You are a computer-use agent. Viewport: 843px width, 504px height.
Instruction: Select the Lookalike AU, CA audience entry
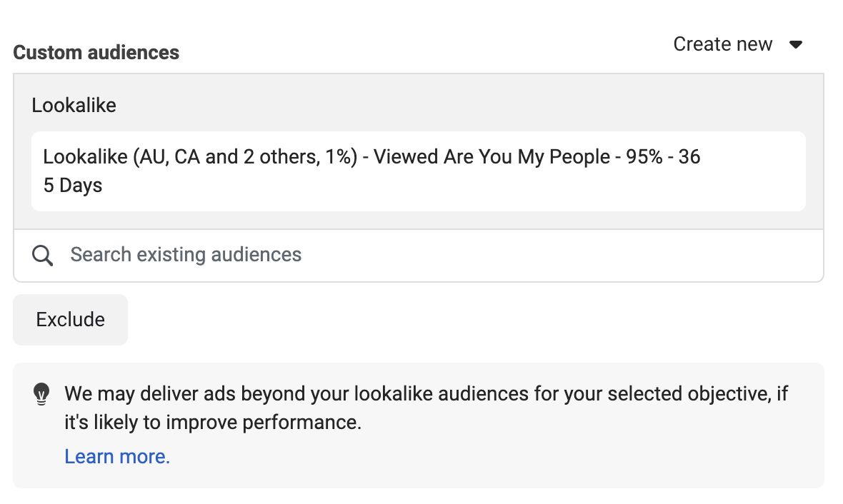(418, 171)
